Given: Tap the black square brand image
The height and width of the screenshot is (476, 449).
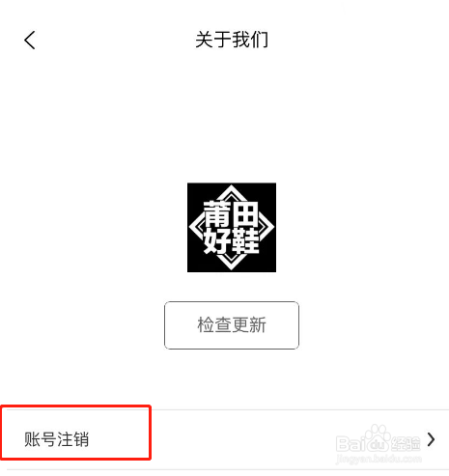Looking at the screenshot, I should (x=232, y=227).
